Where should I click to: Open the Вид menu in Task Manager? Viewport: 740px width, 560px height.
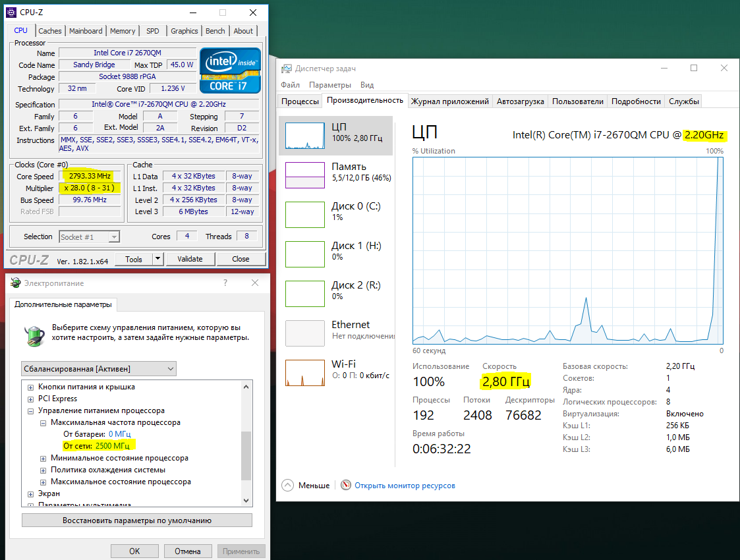pyautogui.click(x=366, y=85)
